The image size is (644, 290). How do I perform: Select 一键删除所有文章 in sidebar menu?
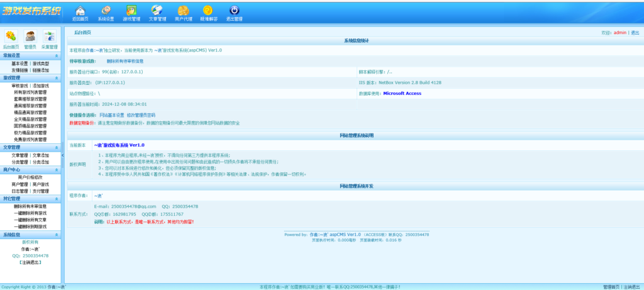[30, 220]
